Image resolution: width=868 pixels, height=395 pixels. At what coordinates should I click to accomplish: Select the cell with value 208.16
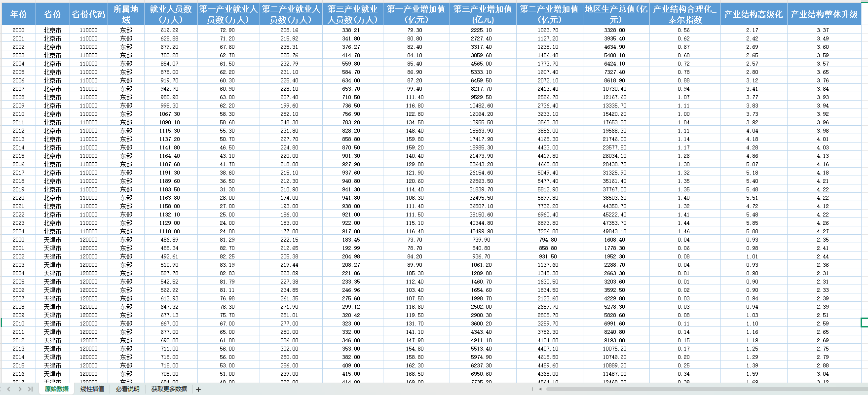coord(291,30)
